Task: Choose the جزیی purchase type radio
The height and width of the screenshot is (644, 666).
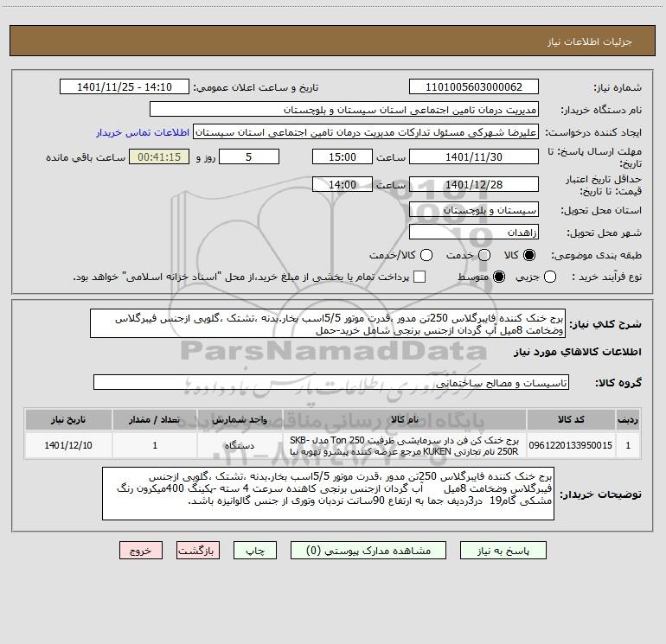Action: [x=549, y=277]
